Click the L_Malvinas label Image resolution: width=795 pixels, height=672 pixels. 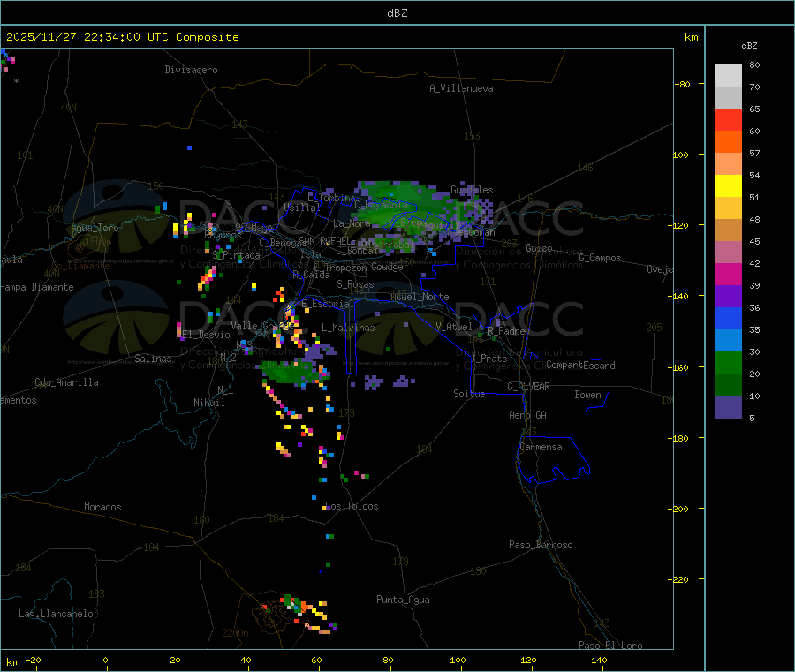pyautogui.click(x=348, y=328)
